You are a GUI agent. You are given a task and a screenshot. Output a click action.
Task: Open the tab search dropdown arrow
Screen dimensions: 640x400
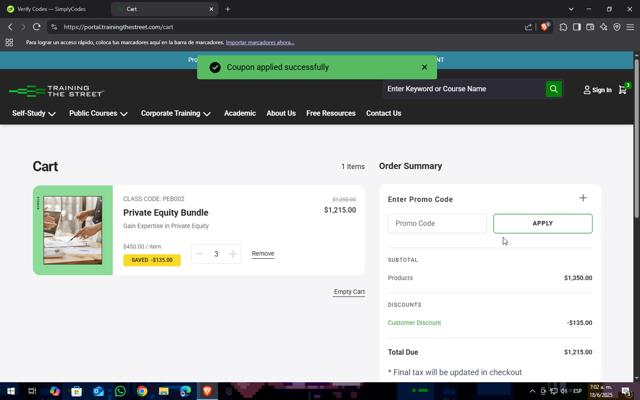[571, 9]
